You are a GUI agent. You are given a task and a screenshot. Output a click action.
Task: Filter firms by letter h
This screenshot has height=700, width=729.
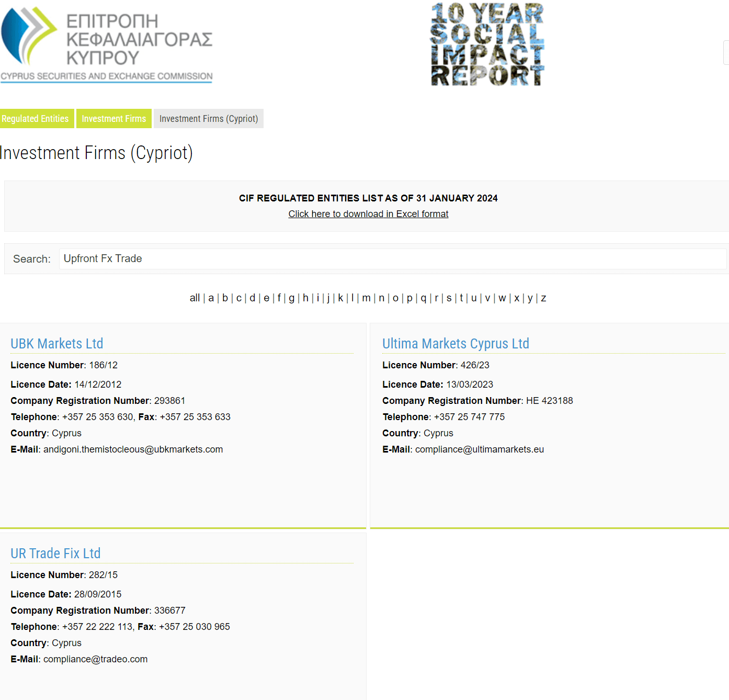click(306, 298)
